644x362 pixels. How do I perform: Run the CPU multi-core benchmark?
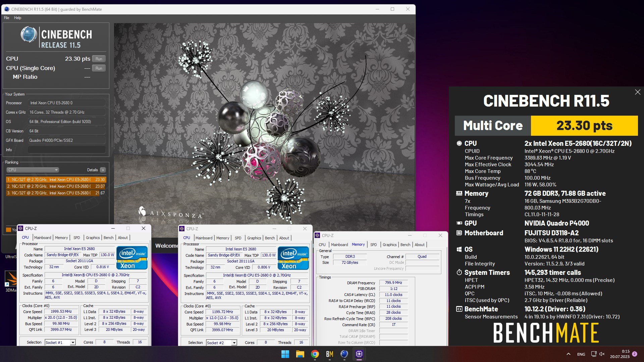coord(99,59)
